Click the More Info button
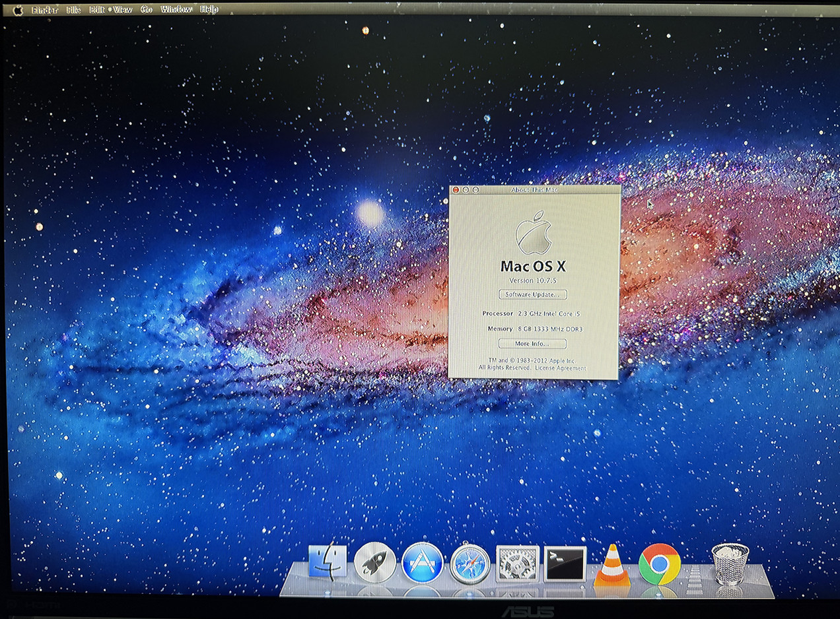Screen dimensions: 840x619 [x=532, y=344]
